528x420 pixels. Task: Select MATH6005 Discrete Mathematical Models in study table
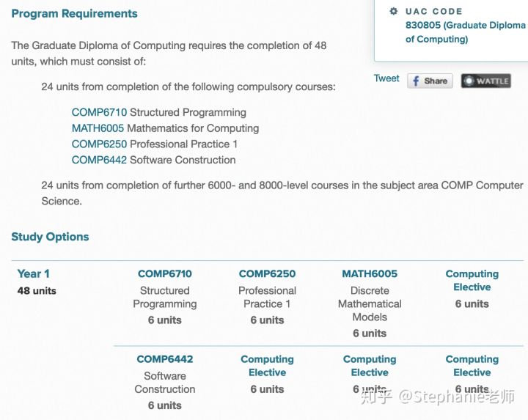tap(370, 273)
